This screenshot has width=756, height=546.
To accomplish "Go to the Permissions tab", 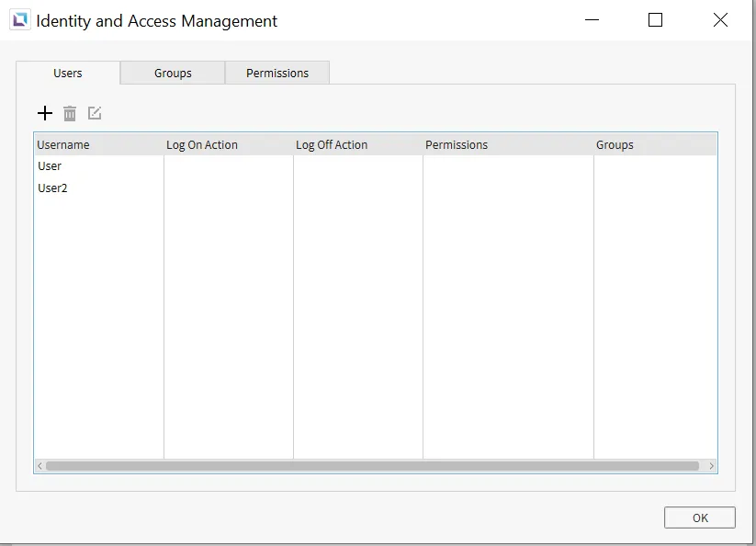I will pyautogui.click(x=277, y=74).
